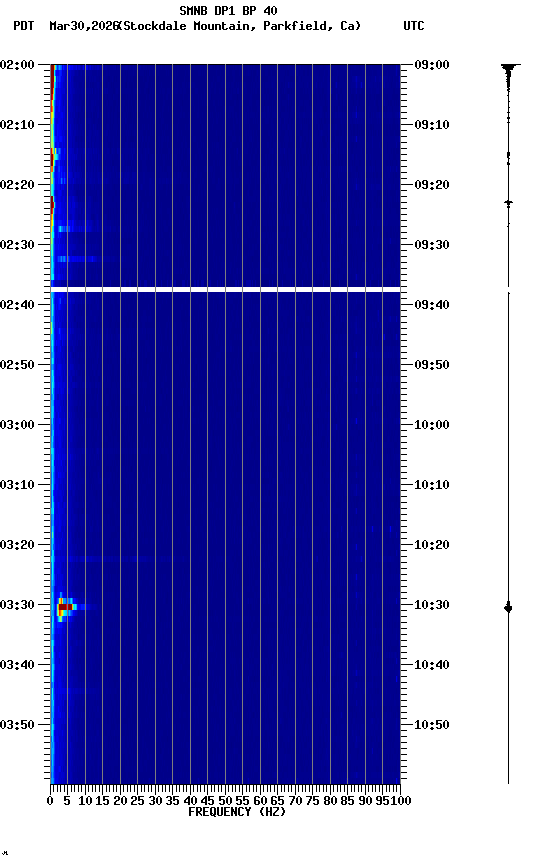The height and width of the screenshot is (864, 552).
Task: Click the 03:50 PDT time label
Action: coord(17,725)
